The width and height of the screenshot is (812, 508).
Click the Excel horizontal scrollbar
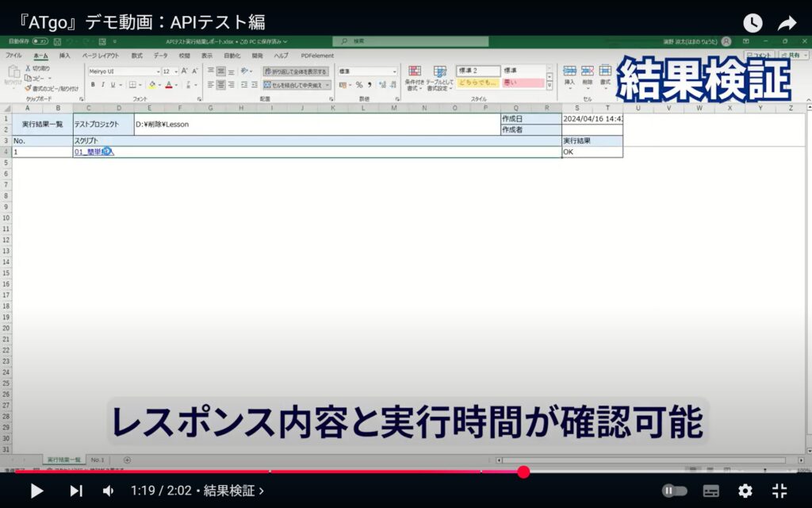click(644, 460)
